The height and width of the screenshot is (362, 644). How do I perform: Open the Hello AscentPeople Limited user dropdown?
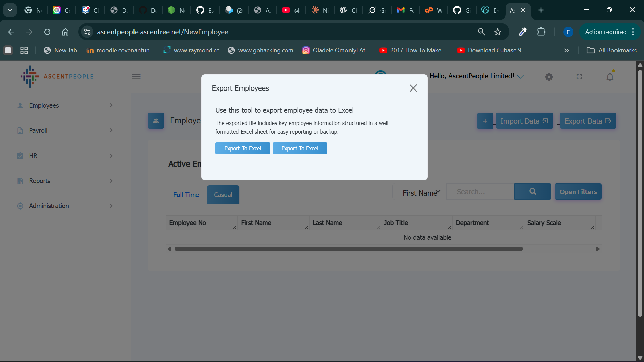tap(476, 76)
